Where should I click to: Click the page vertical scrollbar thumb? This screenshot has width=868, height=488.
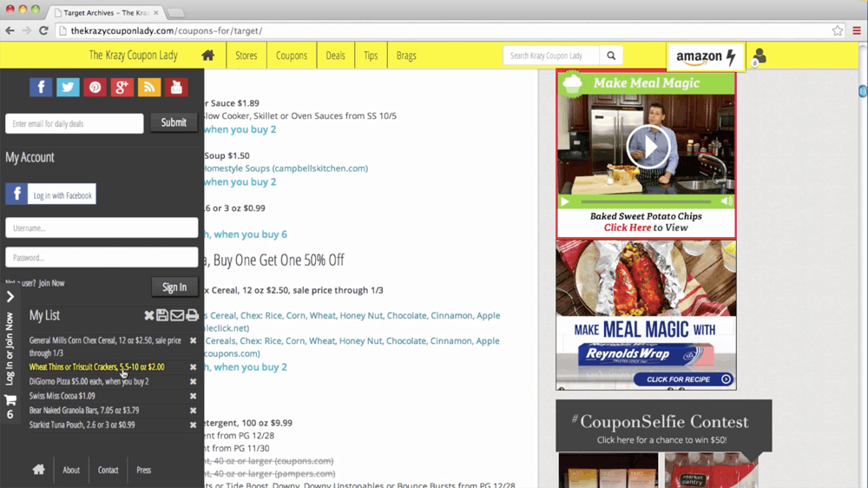(x=863, y=91)
